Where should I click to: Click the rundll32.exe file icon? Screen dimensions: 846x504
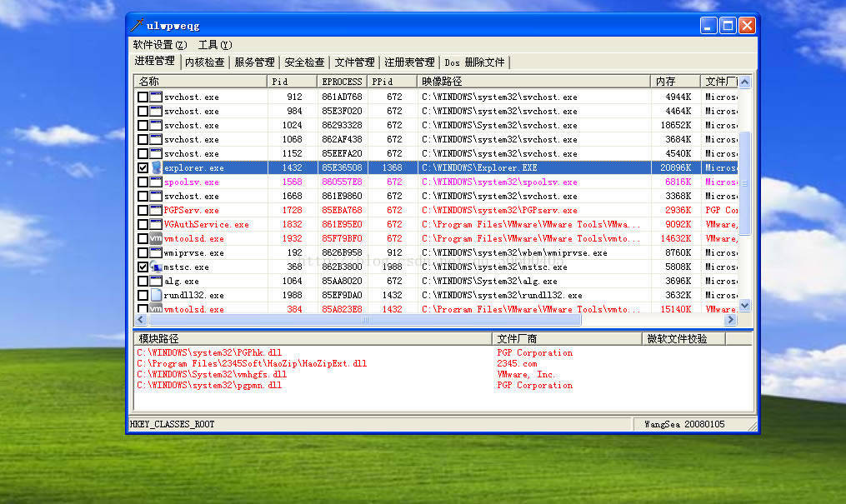click(x=156, y=295)
